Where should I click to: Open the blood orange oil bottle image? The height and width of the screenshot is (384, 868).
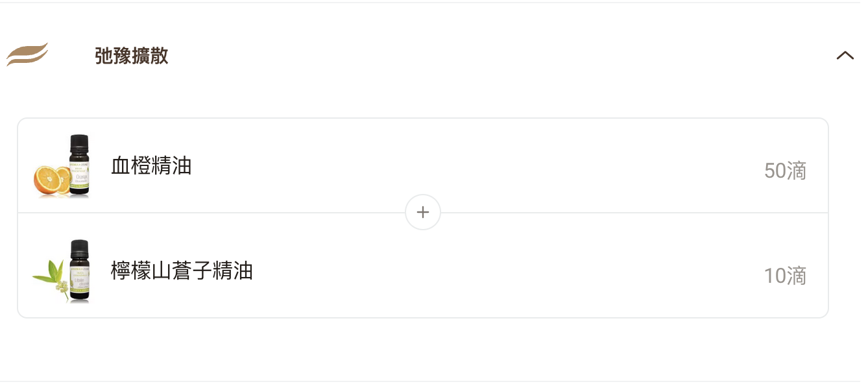pyautogui.click(x=79, y=165)
